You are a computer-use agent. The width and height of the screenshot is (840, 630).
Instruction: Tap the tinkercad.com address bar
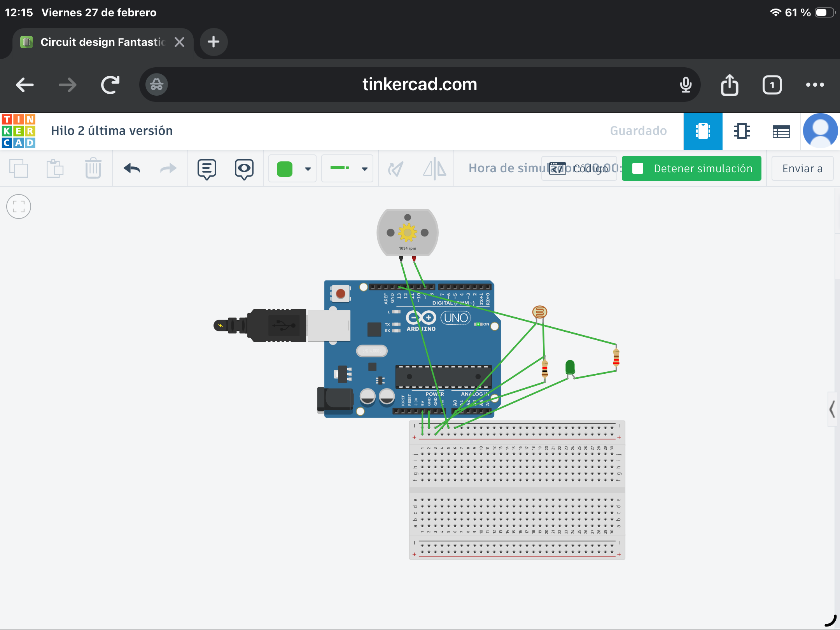tap(419, 84)
